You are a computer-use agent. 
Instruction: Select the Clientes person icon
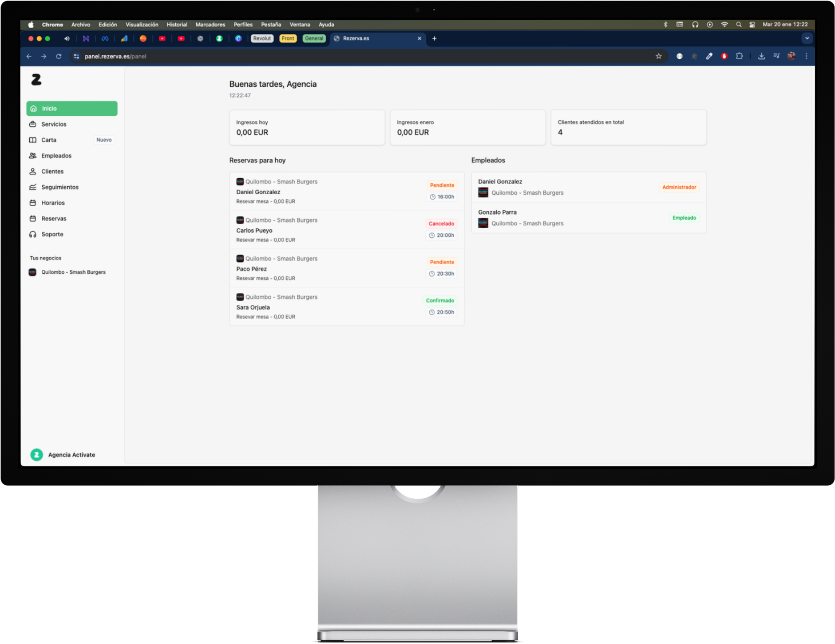pos(33,171)
